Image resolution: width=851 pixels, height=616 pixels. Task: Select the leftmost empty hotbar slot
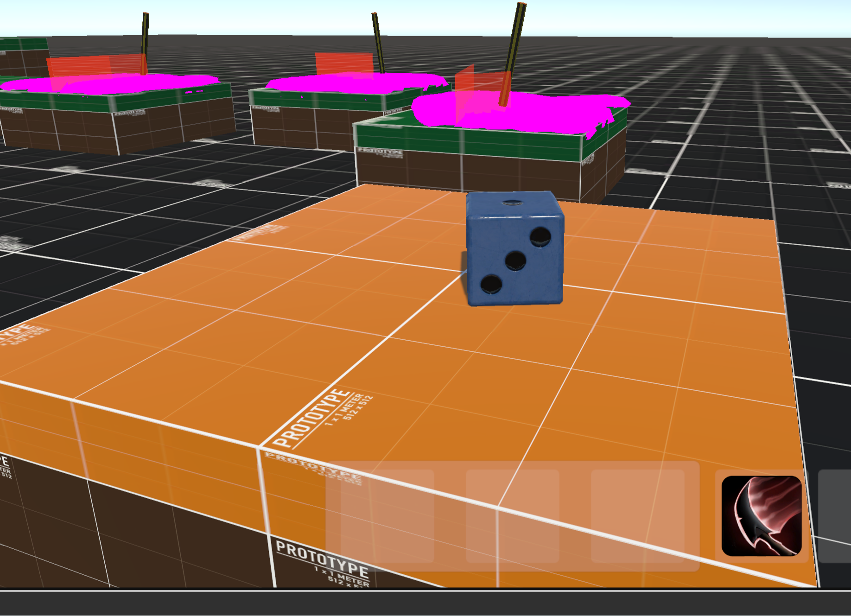click(x=387, y=516)
